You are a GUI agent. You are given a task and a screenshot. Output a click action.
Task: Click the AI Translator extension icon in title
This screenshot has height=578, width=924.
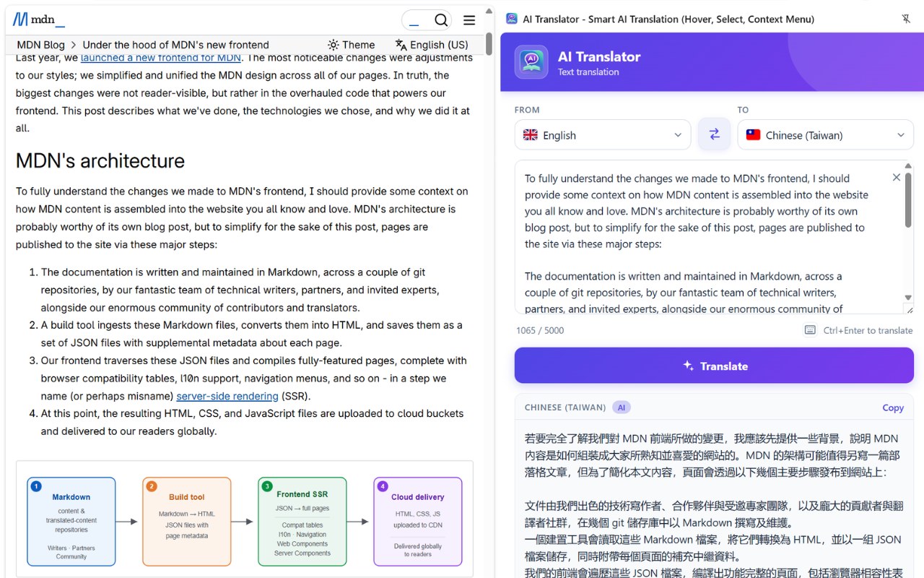click(512, 20)
